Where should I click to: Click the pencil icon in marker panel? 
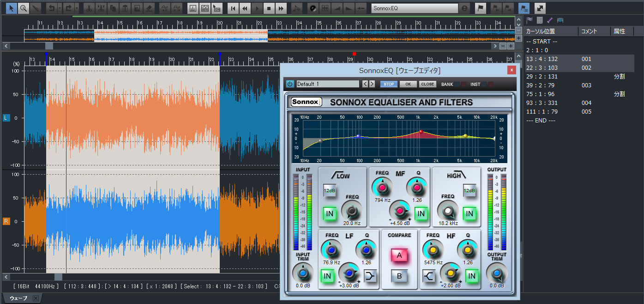549,20
